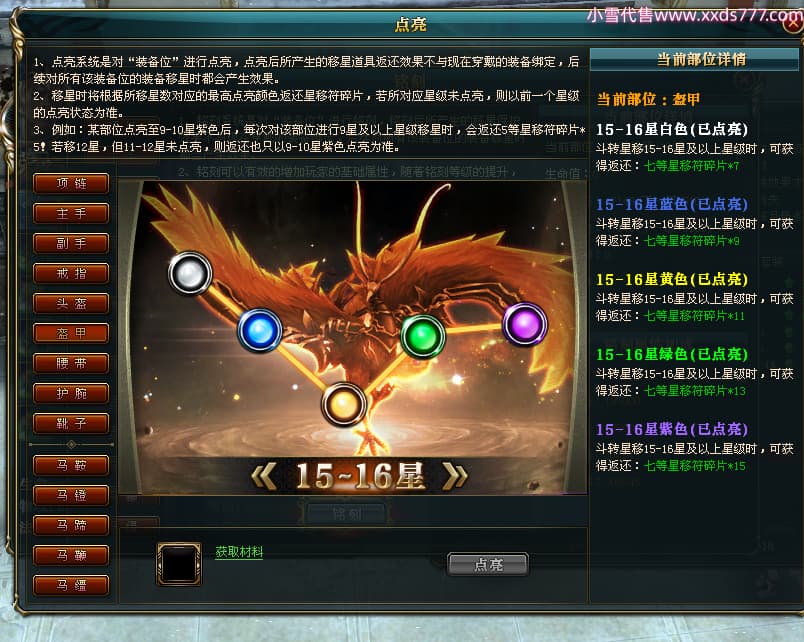This screenshot has height=642, width=804.
Task: Select 头盔 equipment slot
Action: click(x=71, y=303)
